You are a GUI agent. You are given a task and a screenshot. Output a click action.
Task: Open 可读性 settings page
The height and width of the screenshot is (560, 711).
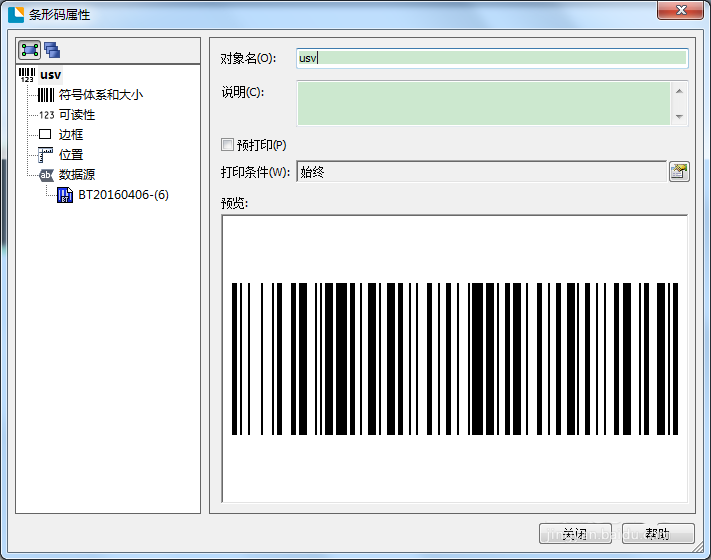click(77, 115)
